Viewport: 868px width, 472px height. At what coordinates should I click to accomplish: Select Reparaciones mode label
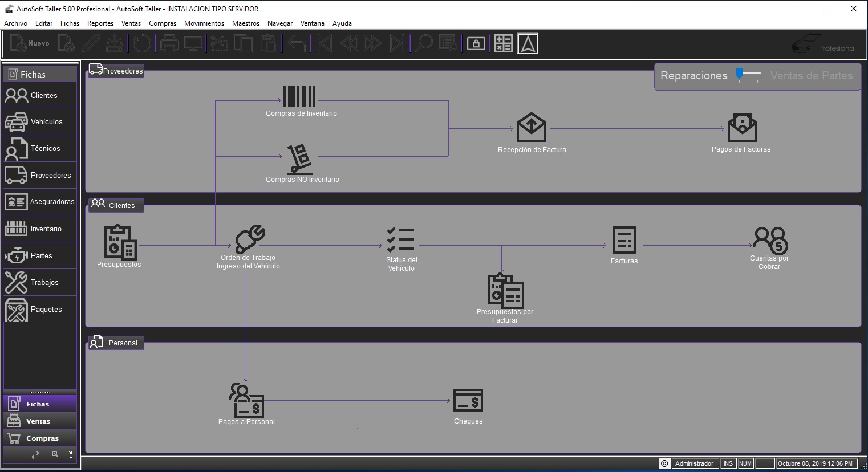(x=693, y=75)
